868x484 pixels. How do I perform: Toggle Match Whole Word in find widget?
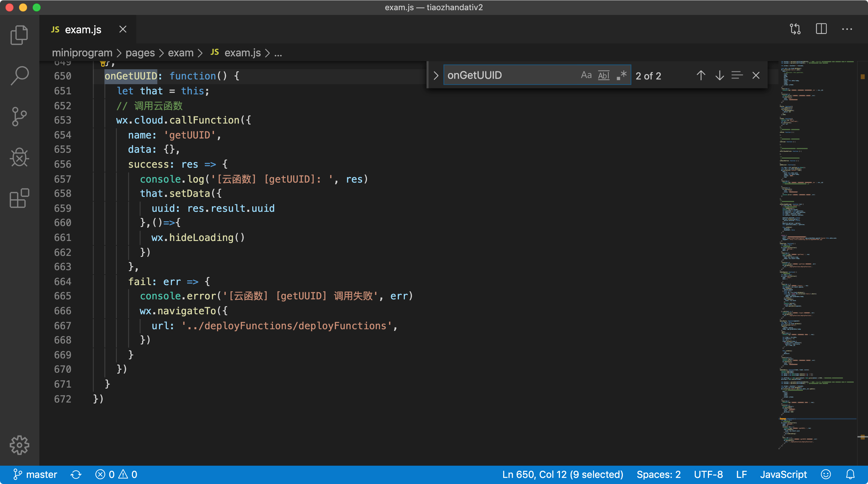point(604,75)
